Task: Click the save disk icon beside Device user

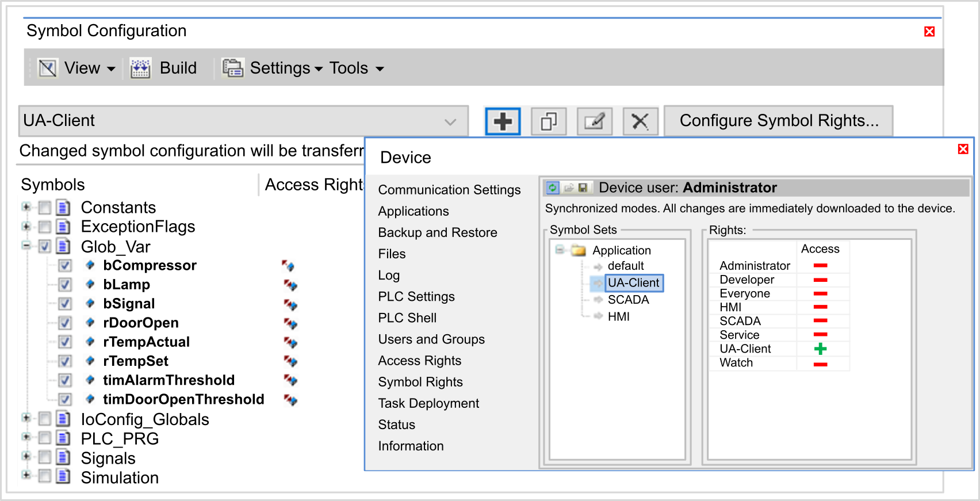Action: [583, 188]
